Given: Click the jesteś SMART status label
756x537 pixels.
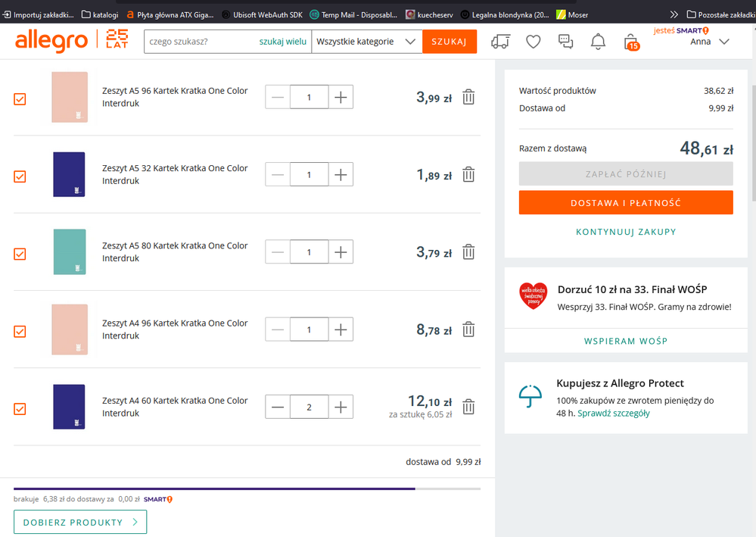Looking at the screenshot, I should 681,30.
